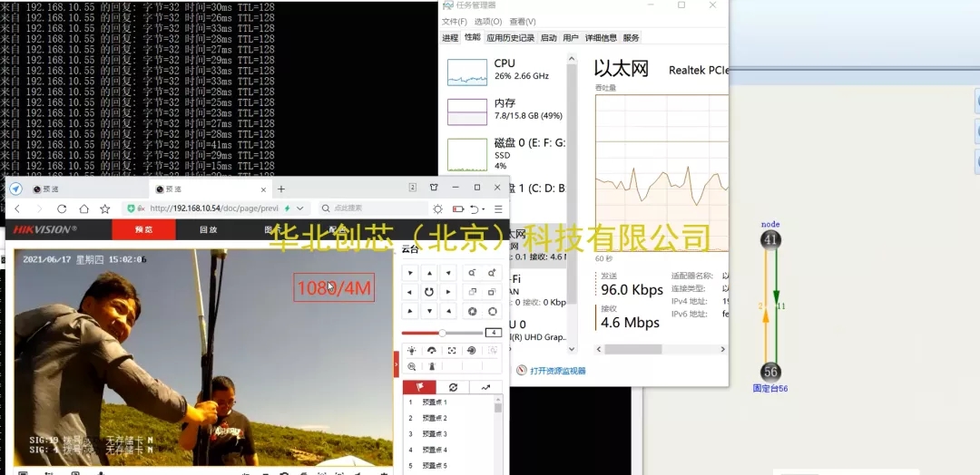
Task: Select 预置点 3 in preset list
Action: (434, 434)
